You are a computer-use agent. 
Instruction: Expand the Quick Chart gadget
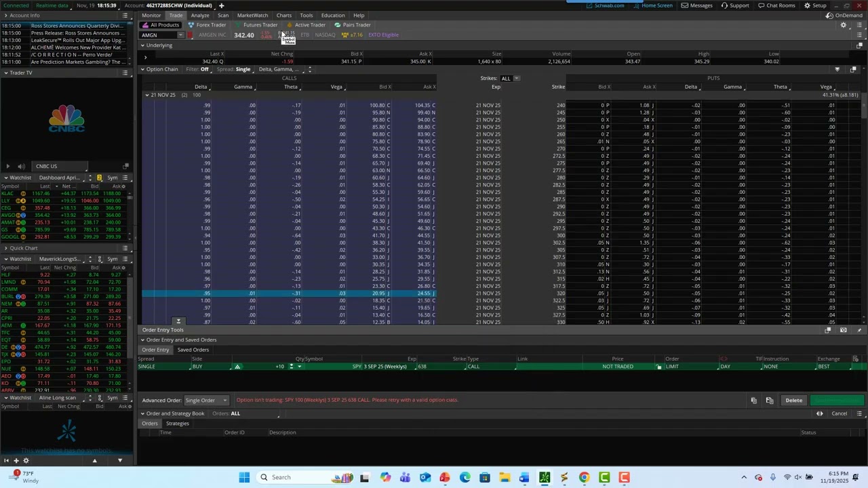coord(5,248)
